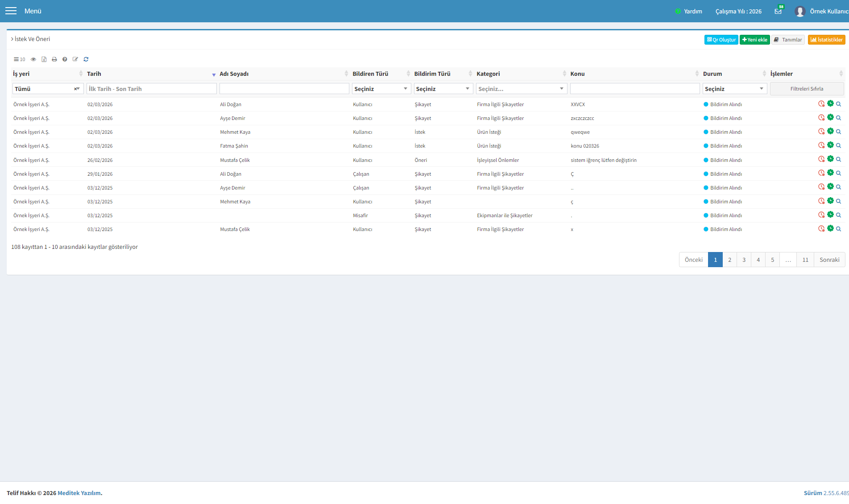Screen dimensions: 849x504
Task: Open Kategori Seçiniz... dropdown
Action: point(522,89)
